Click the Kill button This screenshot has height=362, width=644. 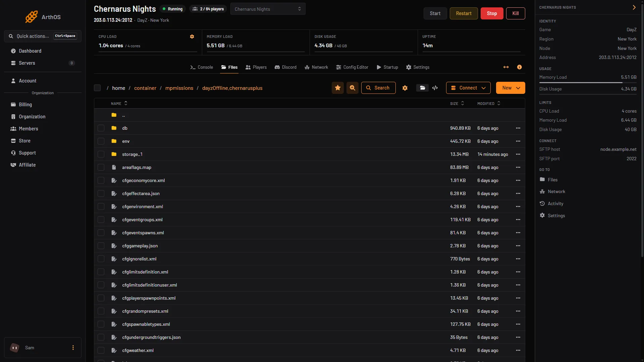point(516,13)
